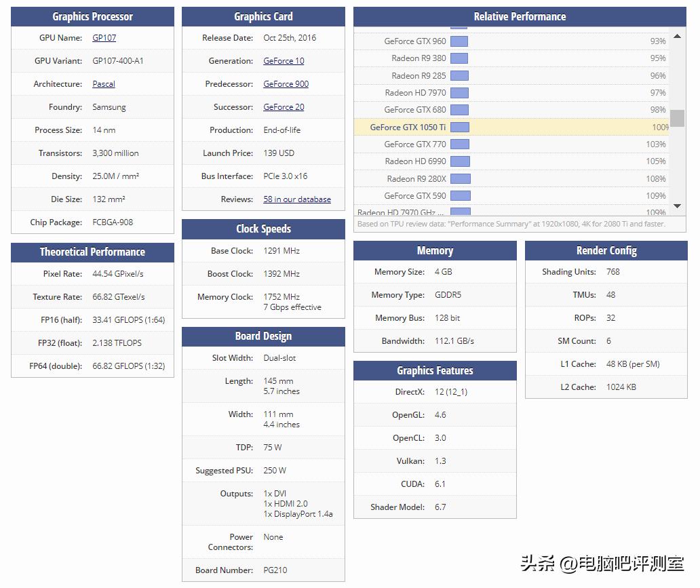Click the down arrow on performance scrollbar

pyautogui.click(x=677, y=205)
